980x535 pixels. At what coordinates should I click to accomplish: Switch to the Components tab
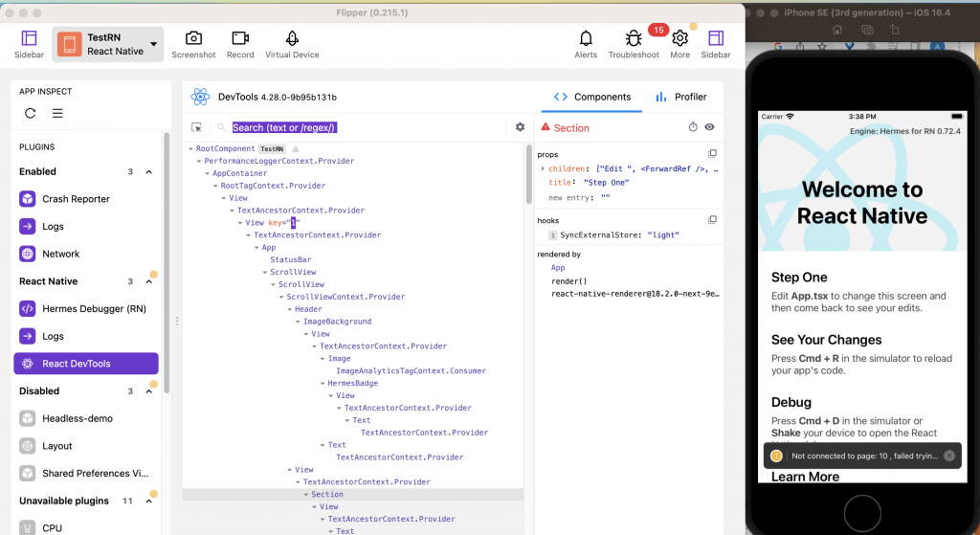[591, 97]
